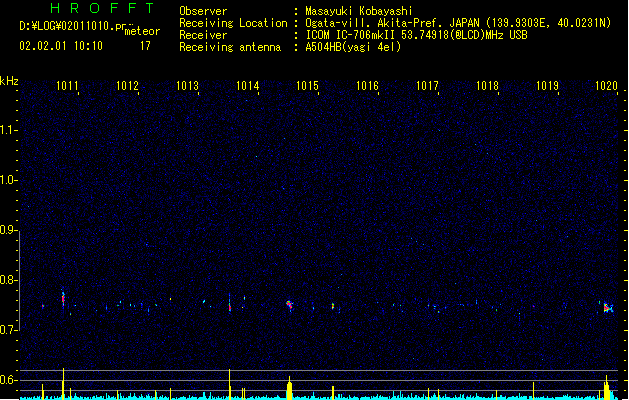Click the 0.7 frequency axis label
Screen dimensions: 629x400
coord(8,330)
